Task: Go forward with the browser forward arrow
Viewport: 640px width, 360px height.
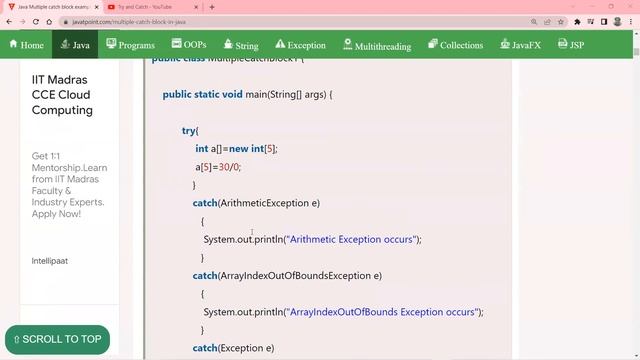Action: (22, 22)
